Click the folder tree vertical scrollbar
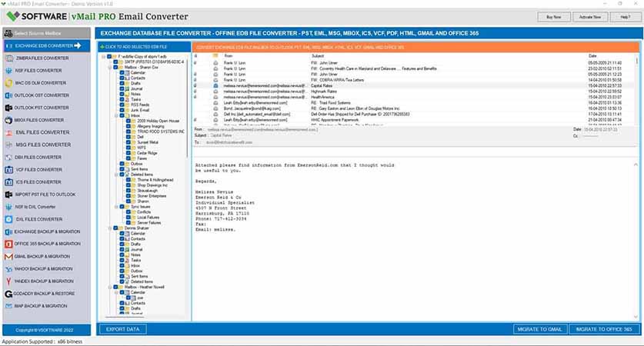The width and height of the screenshot is (644, 346). tap(187, 107)
